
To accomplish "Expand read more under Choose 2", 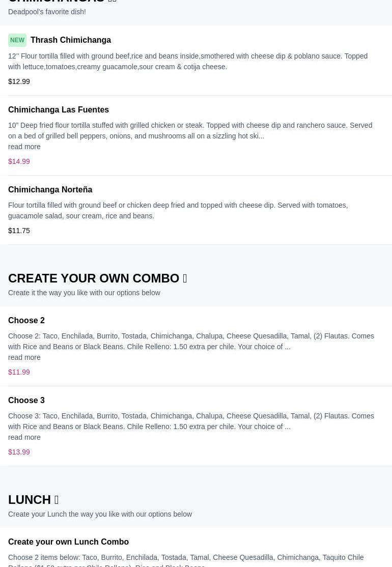I will (24, 357).
